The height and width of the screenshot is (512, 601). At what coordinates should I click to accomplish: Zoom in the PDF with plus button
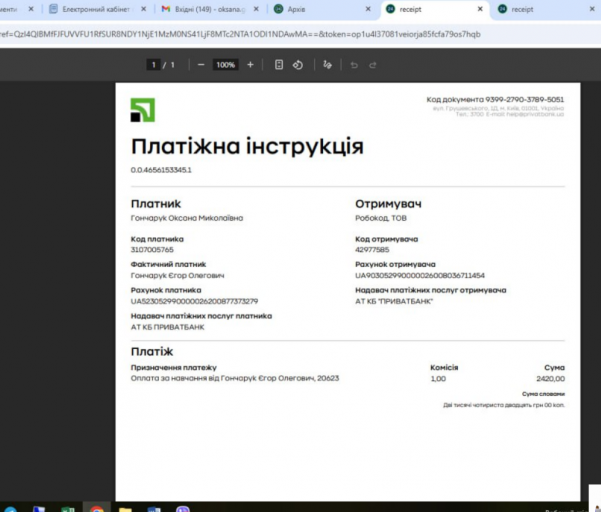tap(250, 65)
